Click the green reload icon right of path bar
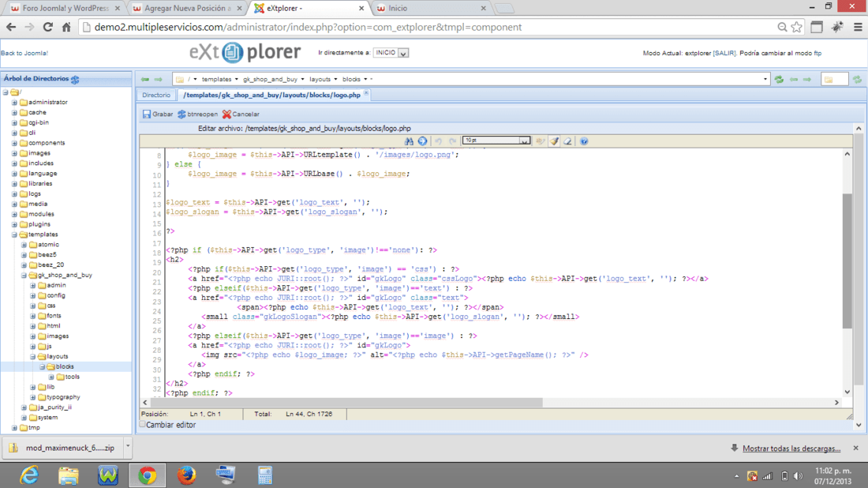 pos(780,80)
